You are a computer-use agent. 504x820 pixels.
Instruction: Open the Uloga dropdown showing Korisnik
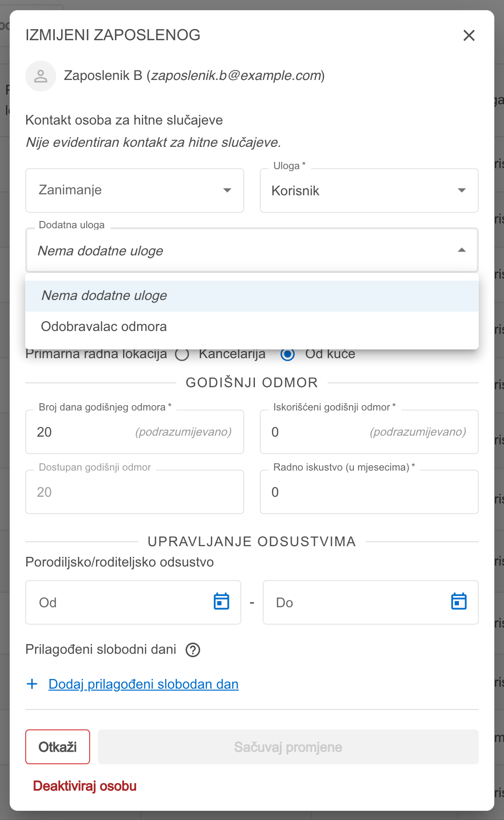[x=369, y=190]
